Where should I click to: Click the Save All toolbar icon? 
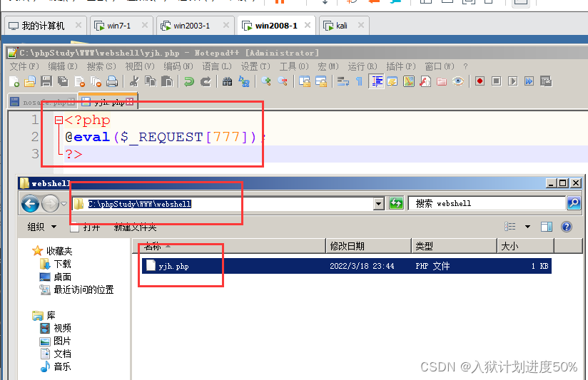click(63, 81)
